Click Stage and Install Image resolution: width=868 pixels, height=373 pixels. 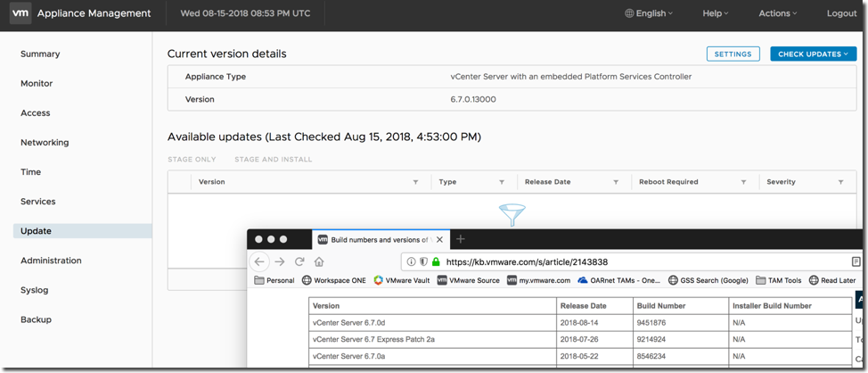pyautogui.click(x=273, y=159)
